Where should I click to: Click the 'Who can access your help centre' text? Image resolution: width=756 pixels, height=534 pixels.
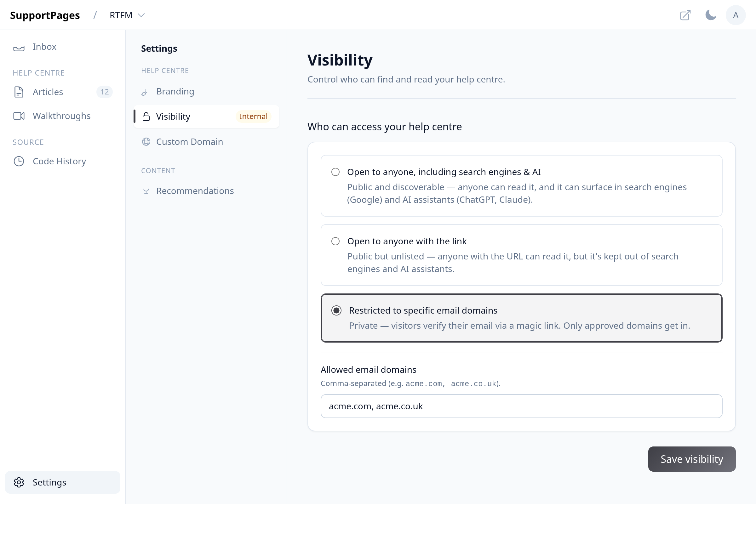(x=384, y=127)
